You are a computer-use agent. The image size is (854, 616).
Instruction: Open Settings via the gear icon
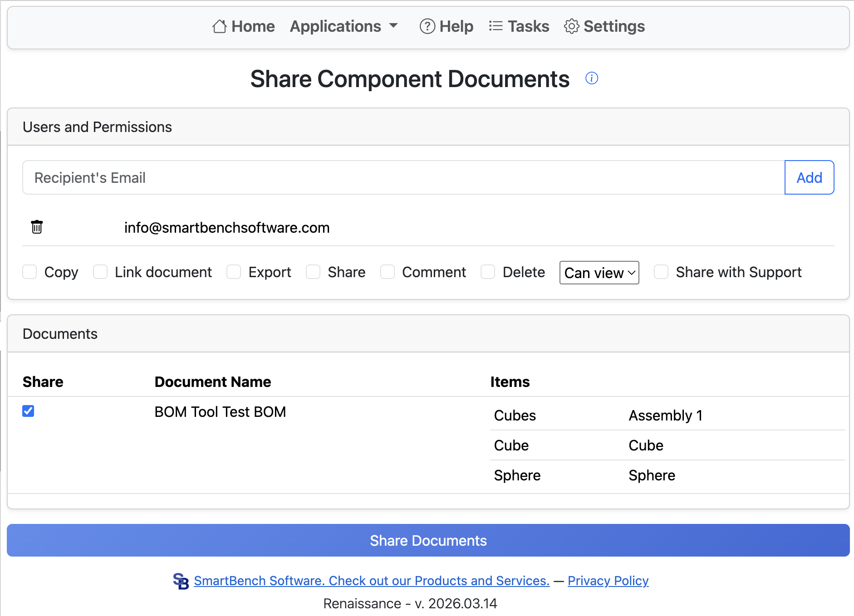pos(572,26)
